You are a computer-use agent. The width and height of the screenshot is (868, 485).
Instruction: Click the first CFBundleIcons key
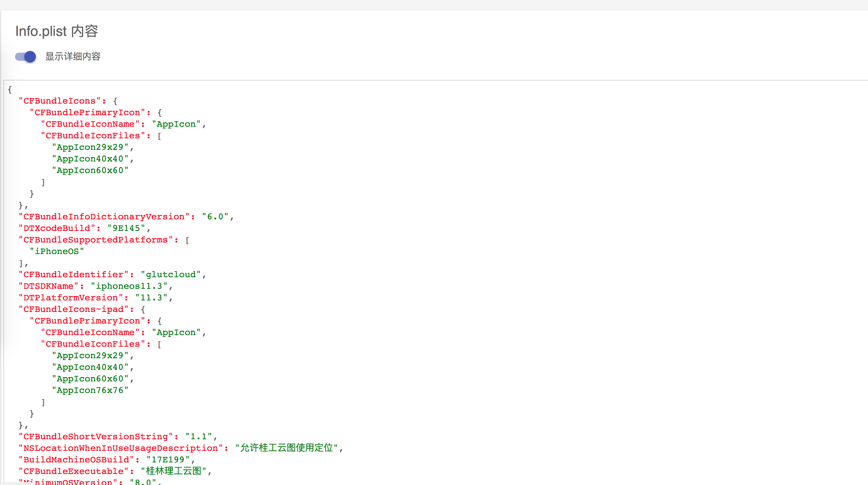(60, 101)
